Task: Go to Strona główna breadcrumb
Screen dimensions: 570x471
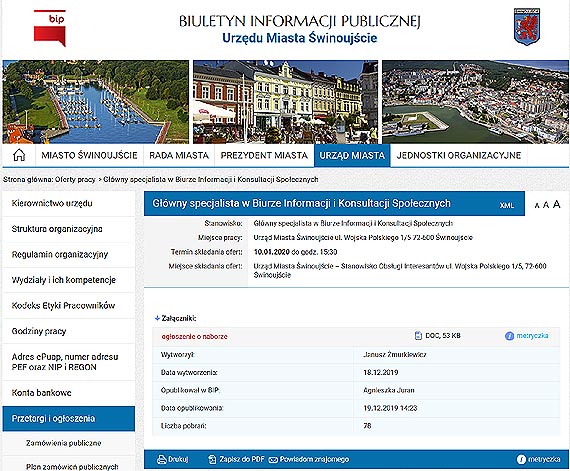Action: click(x=28, y=179)
